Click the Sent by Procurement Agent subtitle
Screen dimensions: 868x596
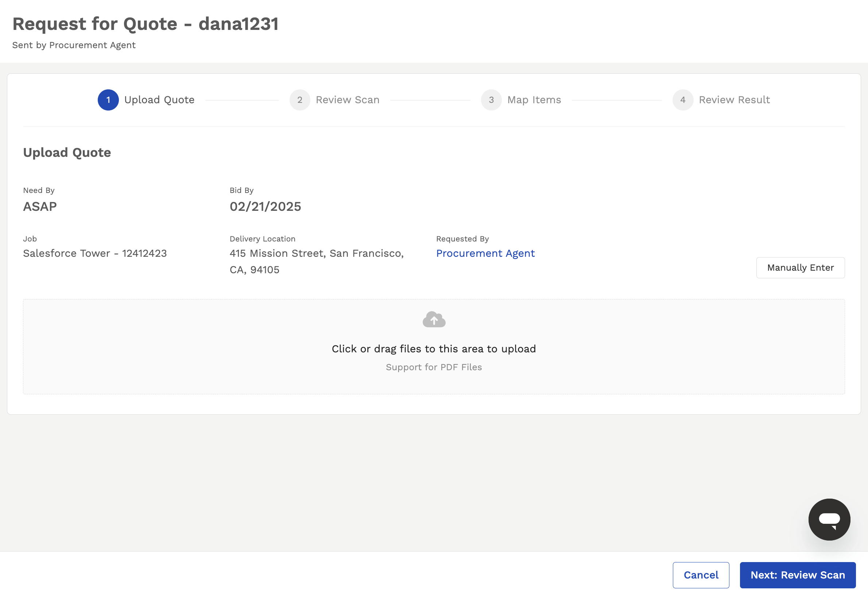pyautogui.click(x=74, y=45)
